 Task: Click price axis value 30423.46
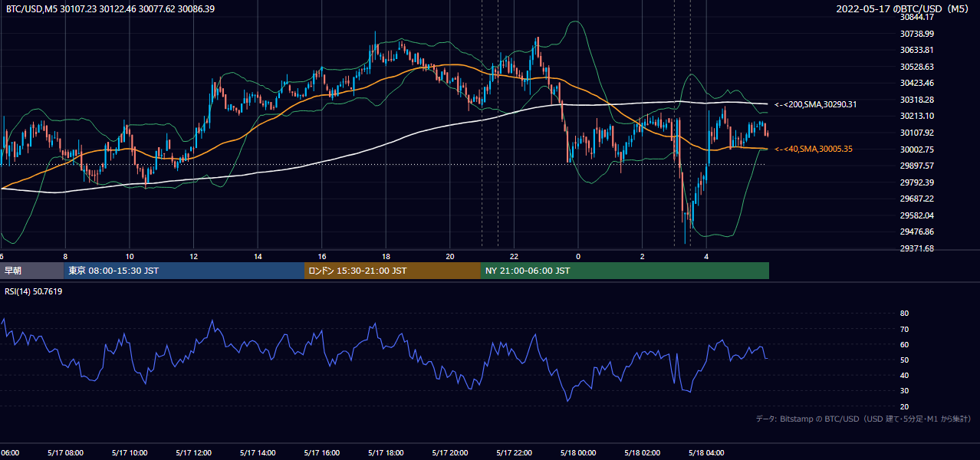(917, 83)
